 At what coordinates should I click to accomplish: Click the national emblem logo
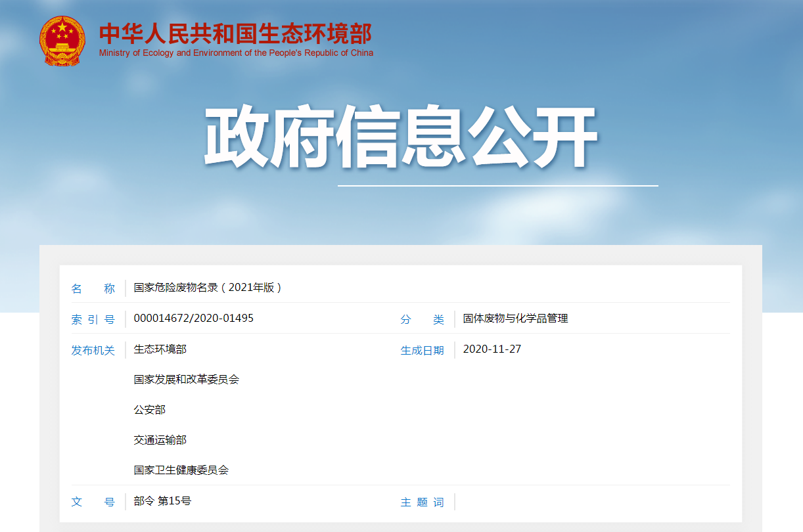(62, 41)
